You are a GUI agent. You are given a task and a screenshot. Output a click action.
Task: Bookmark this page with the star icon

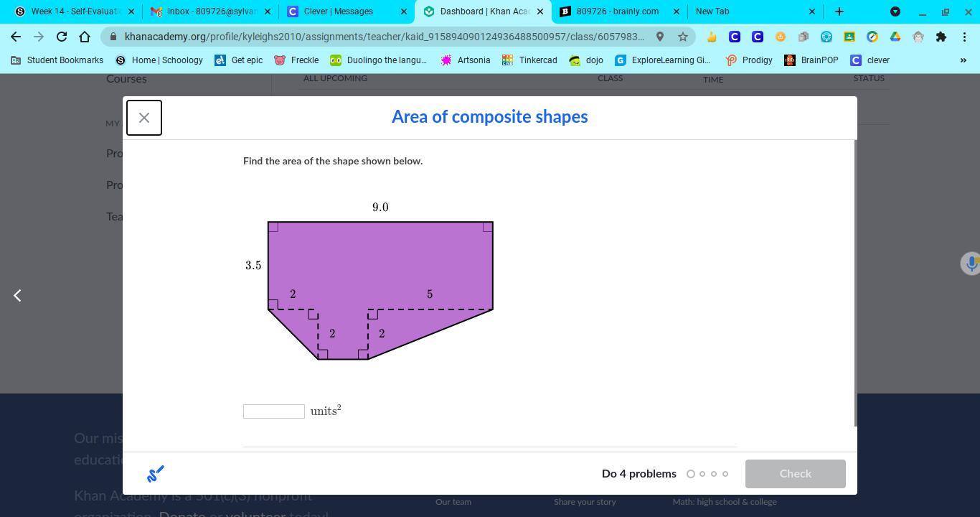click(683, 37)
